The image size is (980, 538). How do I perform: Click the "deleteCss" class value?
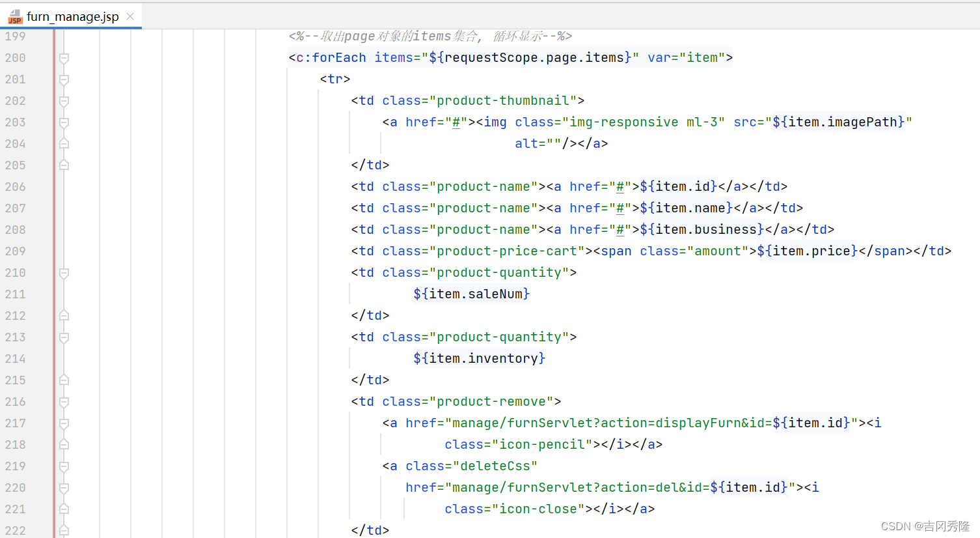(495, 466)
